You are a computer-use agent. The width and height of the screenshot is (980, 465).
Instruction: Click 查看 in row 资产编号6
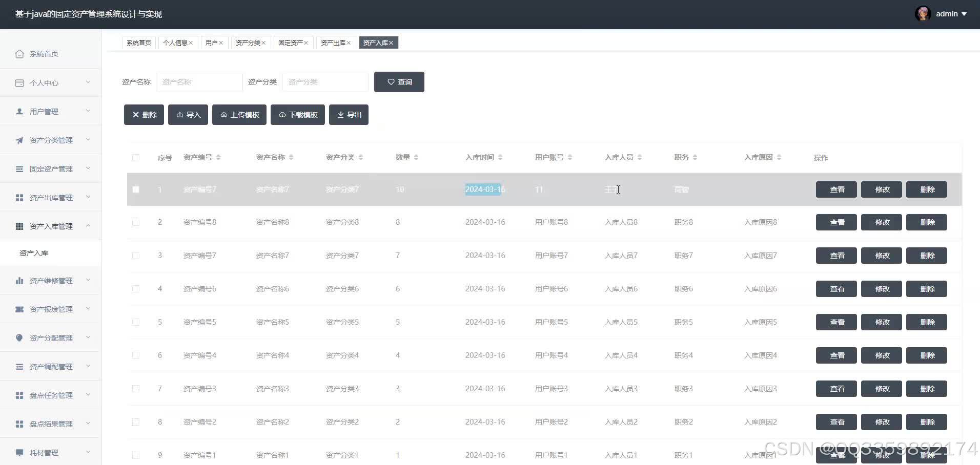[x=836, y=289]
